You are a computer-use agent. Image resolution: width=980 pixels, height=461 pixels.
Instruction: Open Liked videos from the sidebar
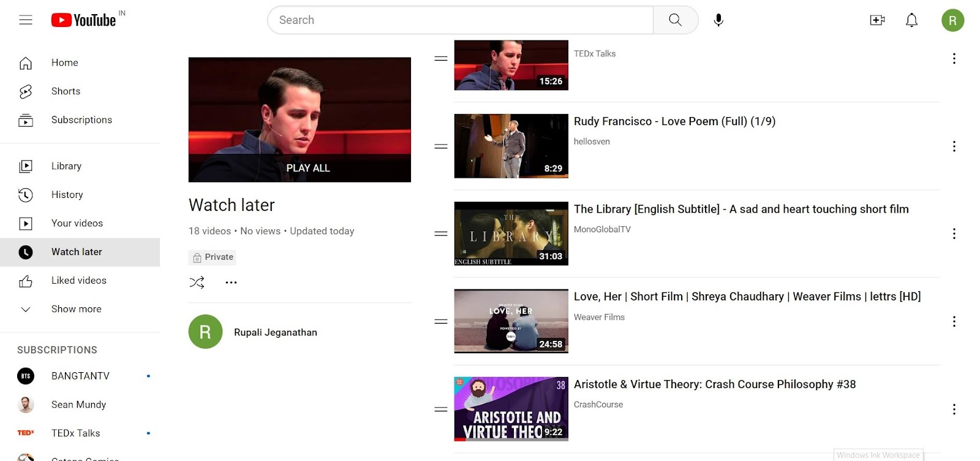click(80, 280)
